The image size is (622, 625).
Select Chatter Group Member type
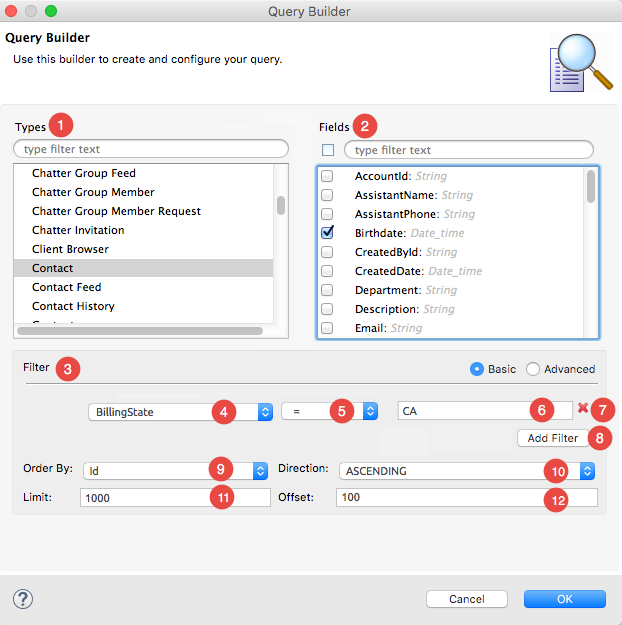pos(93,192)
